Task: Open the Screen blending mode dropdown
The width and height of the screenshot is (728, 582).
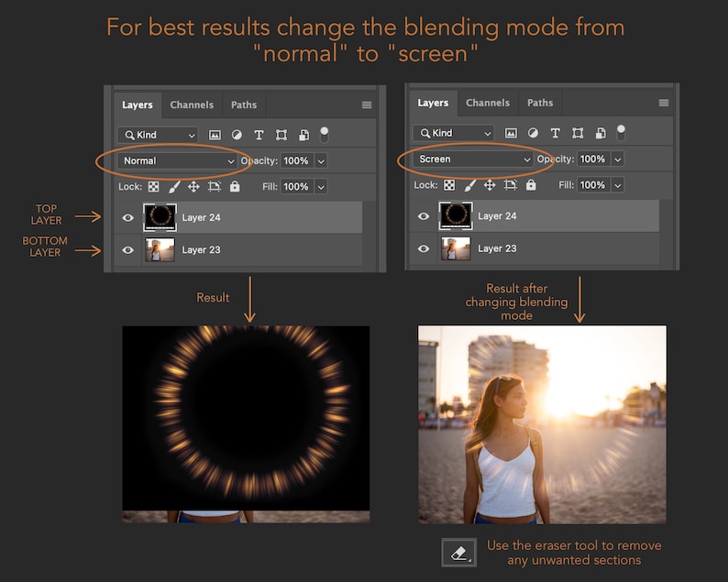Action: 472,159
